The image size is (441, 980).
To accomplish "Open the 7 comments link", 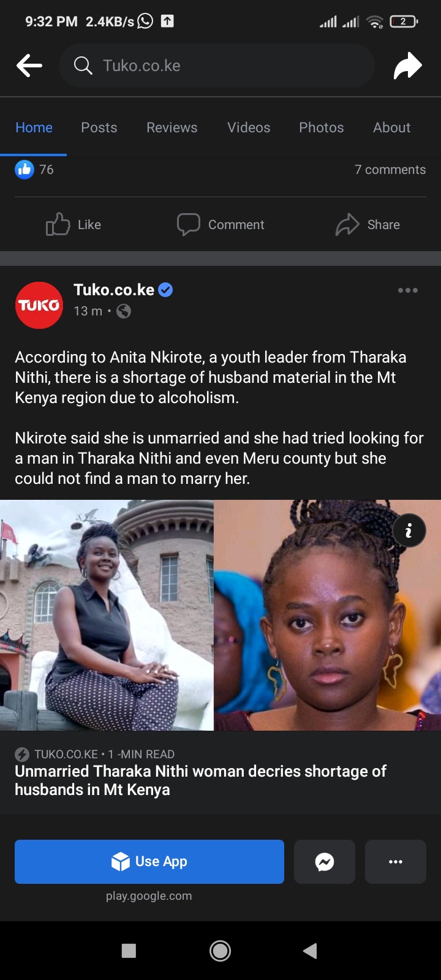I will 390,170.
